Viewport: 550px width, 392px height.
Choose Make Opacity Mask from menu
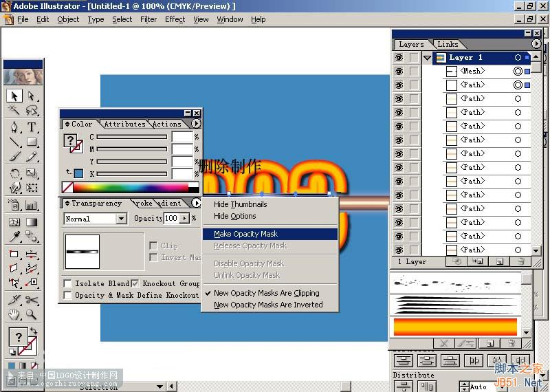click(x=270, y=234)
